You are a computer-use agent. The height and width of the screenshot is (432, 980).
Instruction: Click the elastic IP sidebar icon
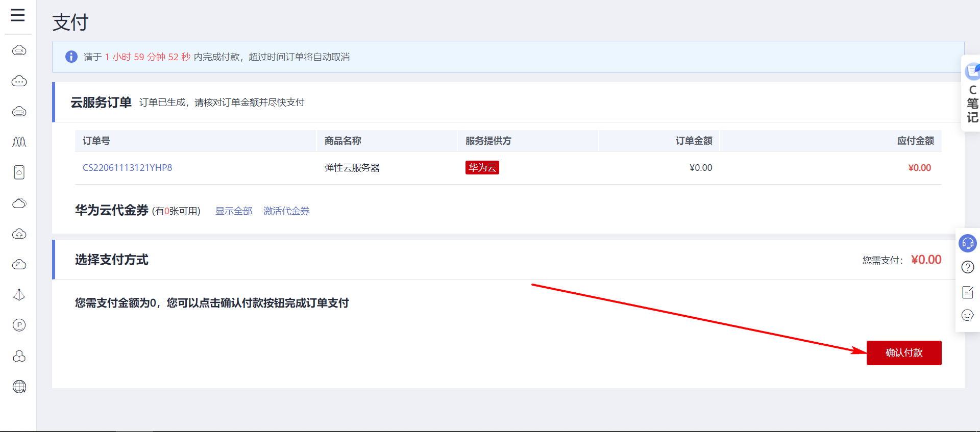click(x=19, y=325)
